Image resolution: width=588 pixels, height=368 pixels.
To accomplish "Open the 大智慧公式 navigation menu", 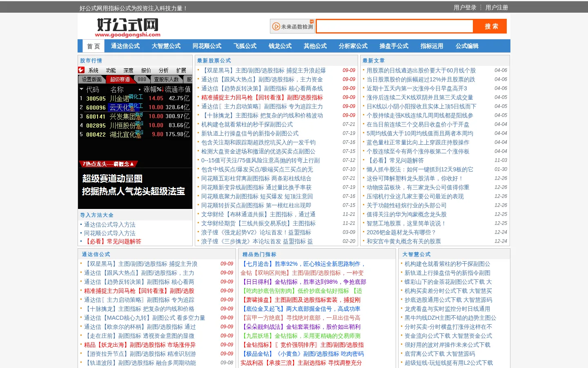I will click(x=166, y=46).
